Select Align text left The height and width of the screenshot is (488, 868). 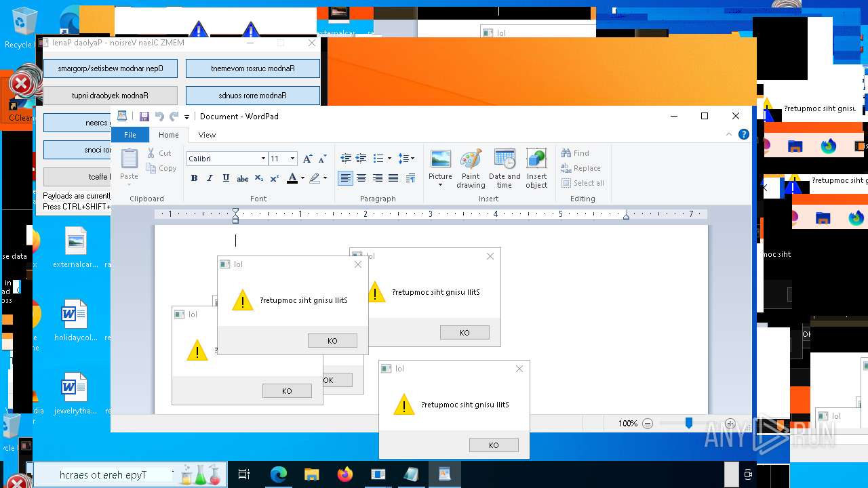point(346,178)
